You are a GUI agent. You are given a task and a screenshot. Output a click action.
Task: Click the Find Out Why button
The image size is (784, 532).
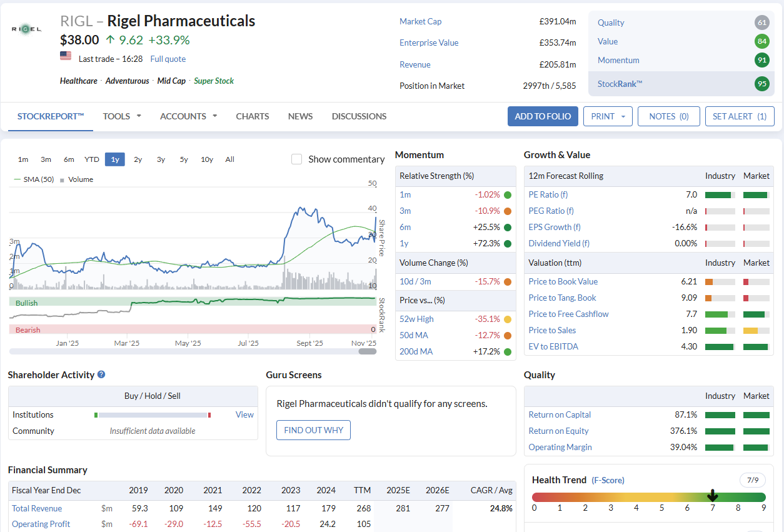tap(313, 430)
